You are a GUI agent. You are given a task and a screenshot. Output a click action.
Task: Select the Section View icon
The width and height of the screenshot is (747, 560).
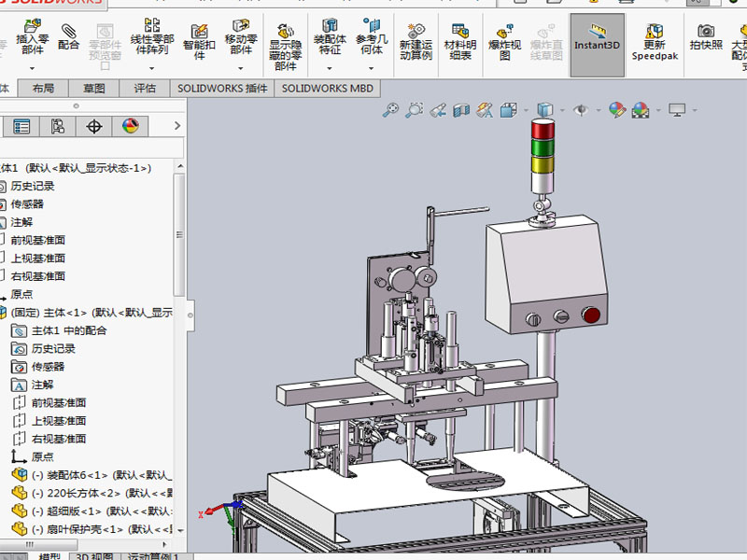pos(461,110)
